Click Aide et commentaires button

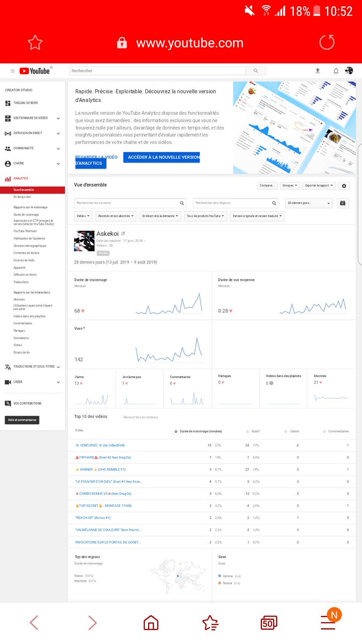[x=22, y=420]
